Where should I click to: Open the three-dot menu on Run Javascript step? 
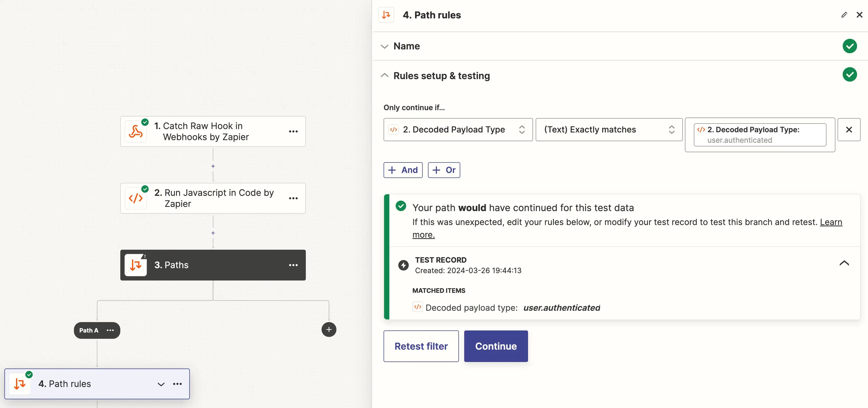(293, 198)
